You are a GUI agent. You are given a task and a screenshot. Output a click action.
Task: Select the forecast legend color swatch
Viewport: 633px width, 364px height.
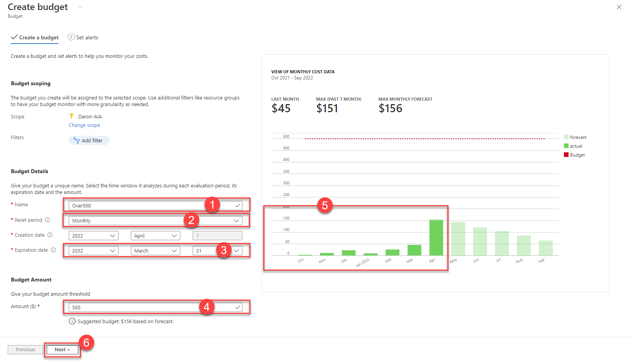tap(566, 137)
